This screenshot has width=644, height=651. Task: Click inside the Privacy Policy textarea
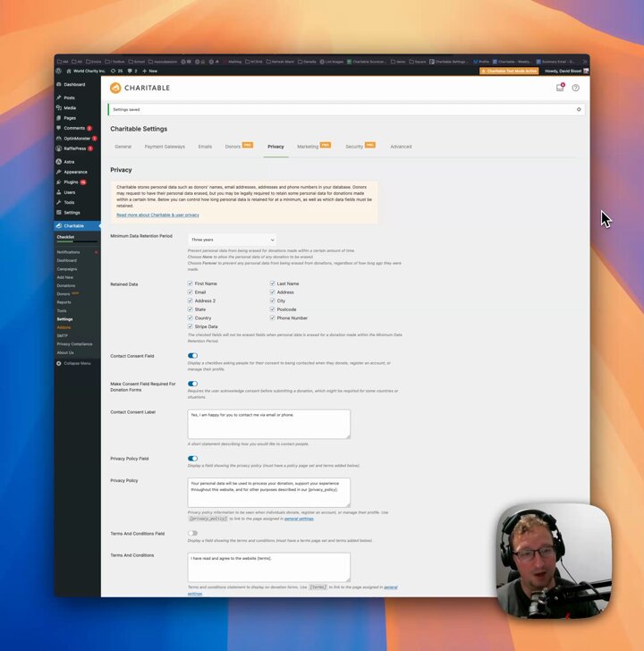[269, 493]
